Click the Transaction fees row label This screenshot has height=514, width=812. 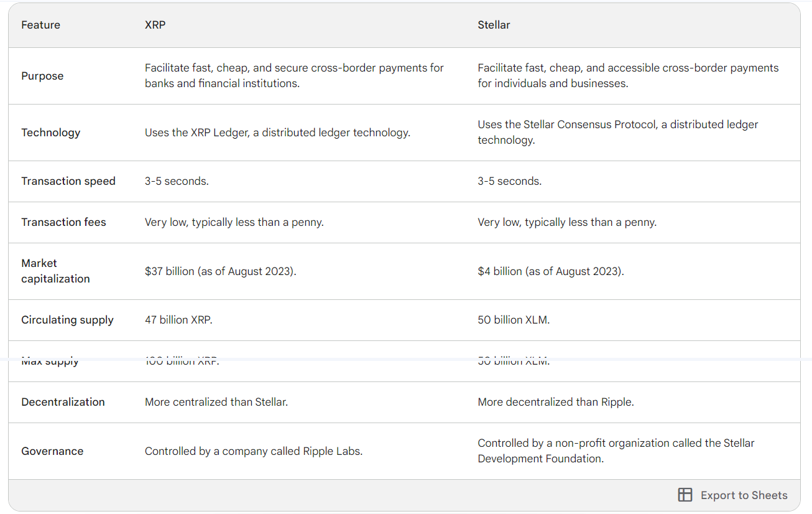(63, 222)
